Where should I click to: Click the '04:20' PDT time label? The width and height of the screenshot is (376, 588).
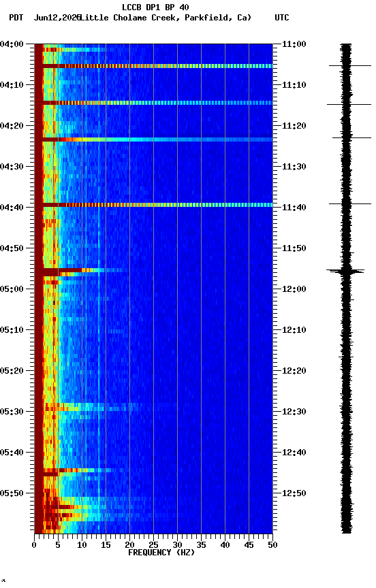pos(12,126)
